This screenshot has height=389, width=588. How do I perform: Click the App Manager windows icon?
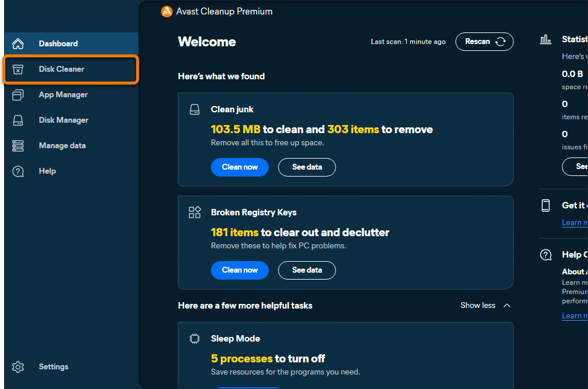[x=18, y=95]
